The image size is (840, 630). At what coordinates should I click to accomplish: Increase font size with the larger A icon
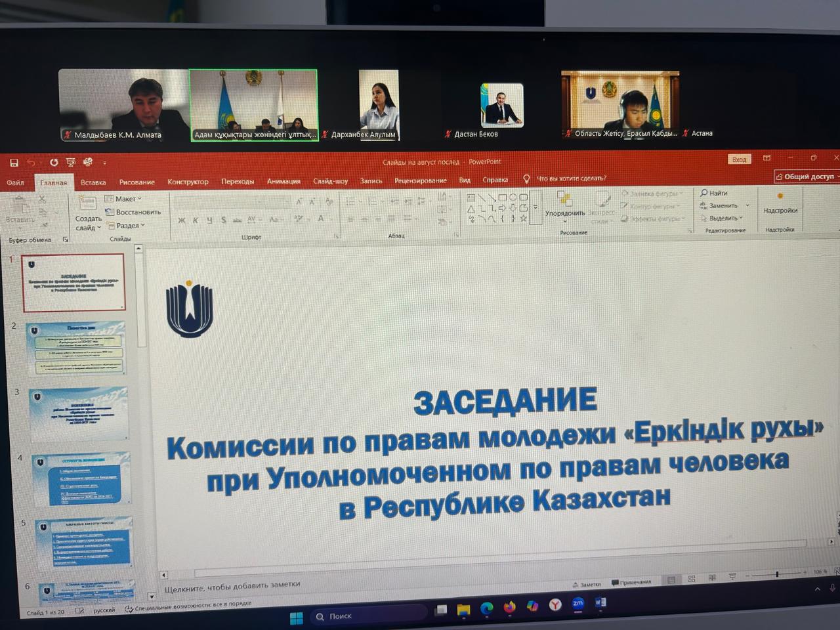point(299,202)
